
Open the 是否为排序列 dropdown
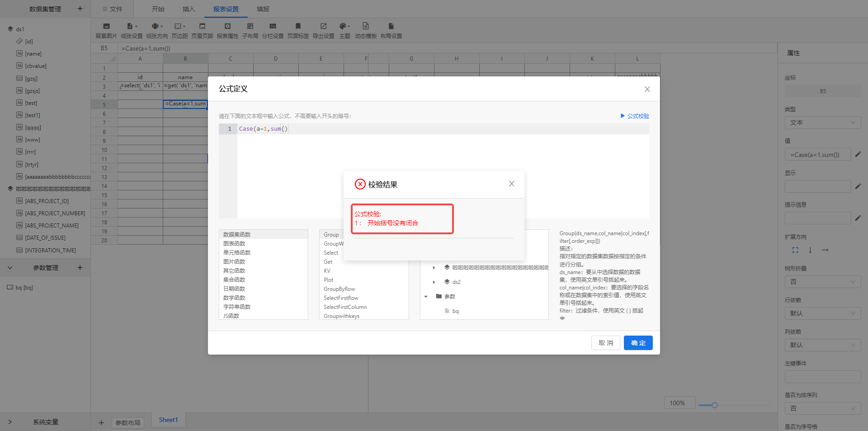click(x=823, y=408)
